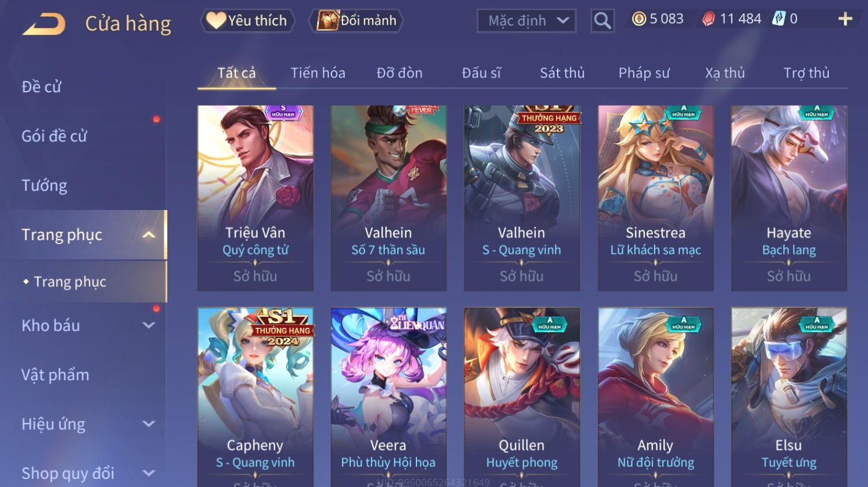The image size is (868, 487).
Task: Tap the plus icon to add currency
Action: (x=845, y=19)
